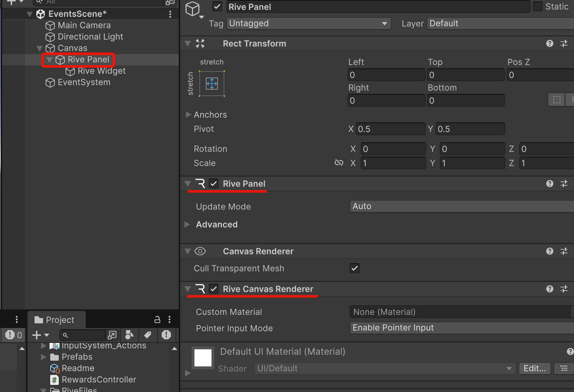Open the Layer dropdown showing Default

(x=500, y=23)
